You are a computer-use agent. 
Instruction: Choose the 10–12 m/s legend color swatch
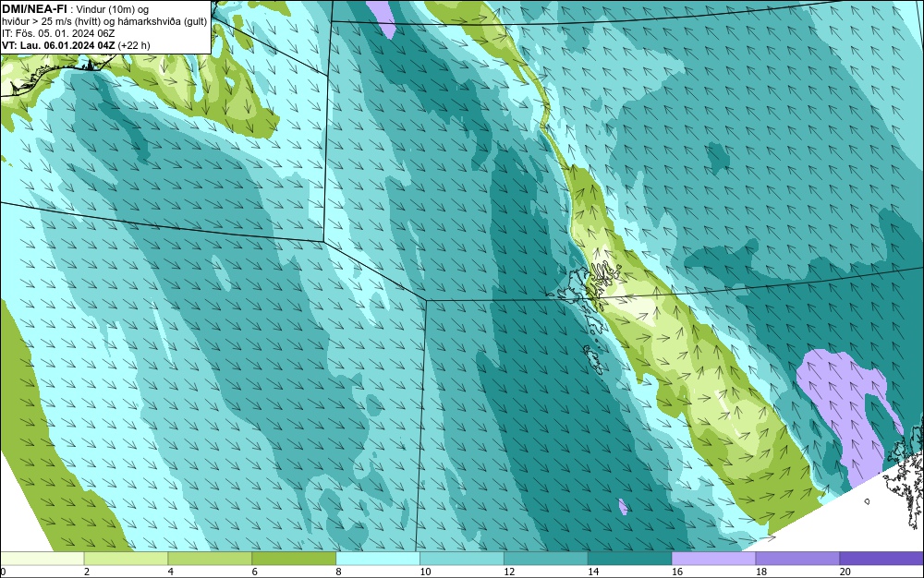(462, 558)
